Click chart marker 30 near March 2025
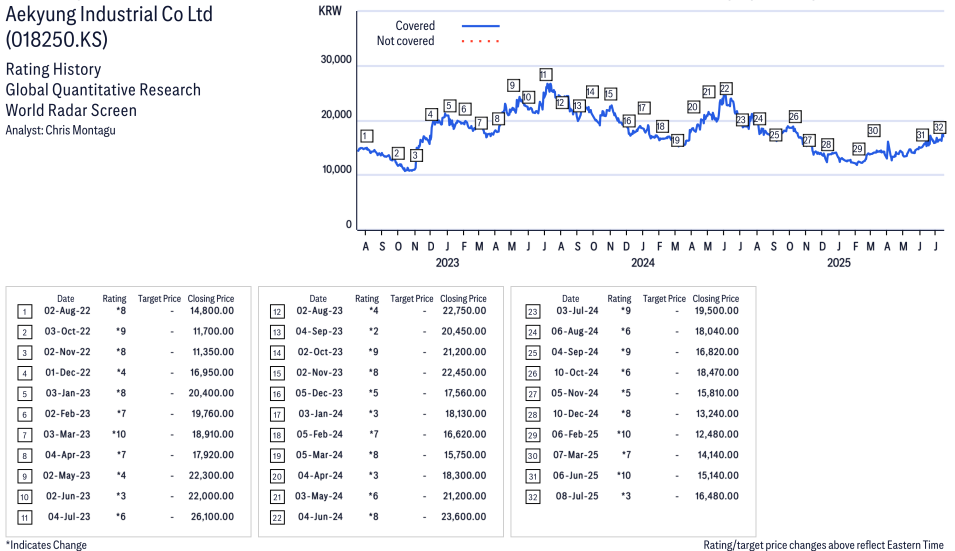 (x=873, y=130)
